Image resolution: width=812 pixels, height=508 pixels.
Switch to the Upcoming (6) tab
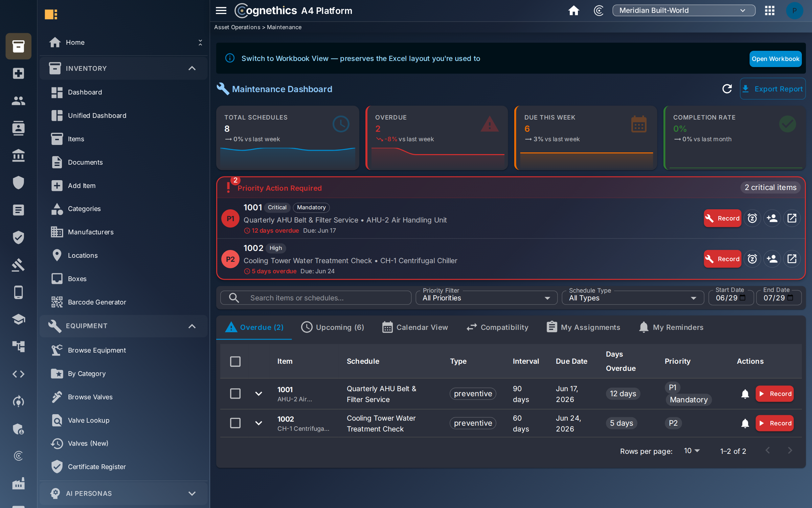point(333,327)
